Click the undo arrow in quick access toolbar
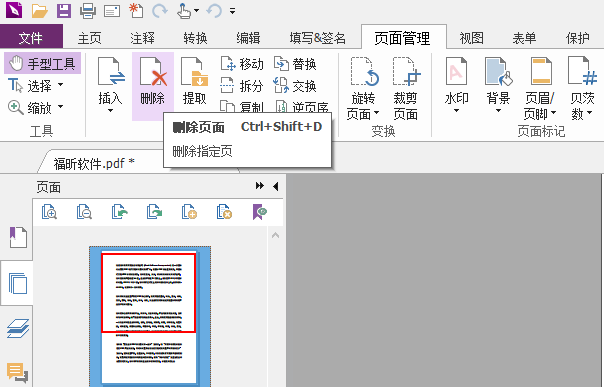604x387 pixels. pyautogui.click(x=214, y=11)
